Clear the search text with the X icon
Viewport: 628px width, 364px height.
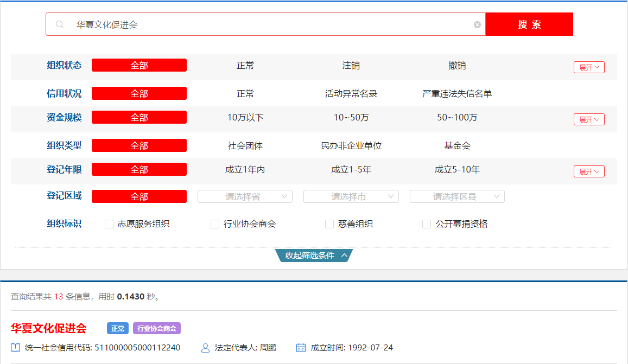click(477, 24)
